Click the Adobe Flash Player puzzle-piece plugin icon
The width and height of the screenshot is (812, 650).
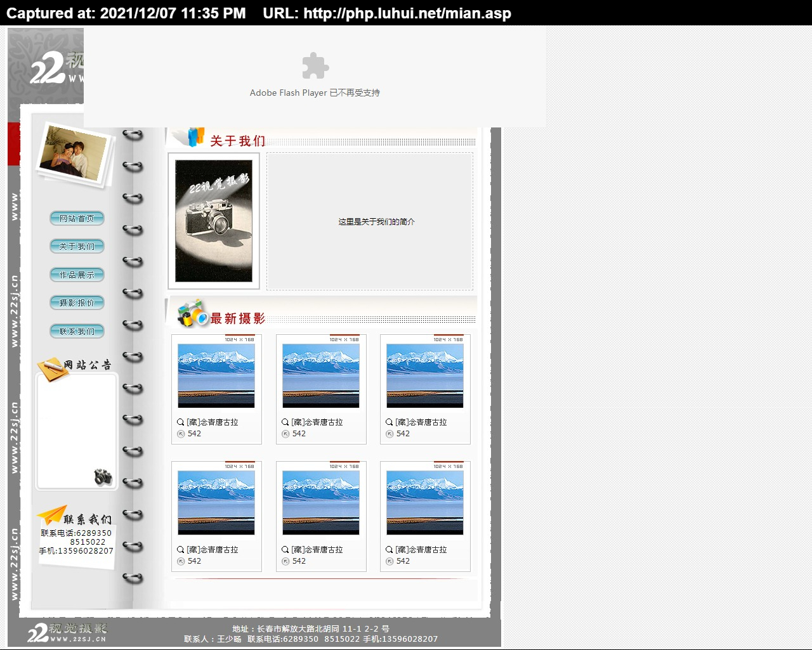coord(315,65)
